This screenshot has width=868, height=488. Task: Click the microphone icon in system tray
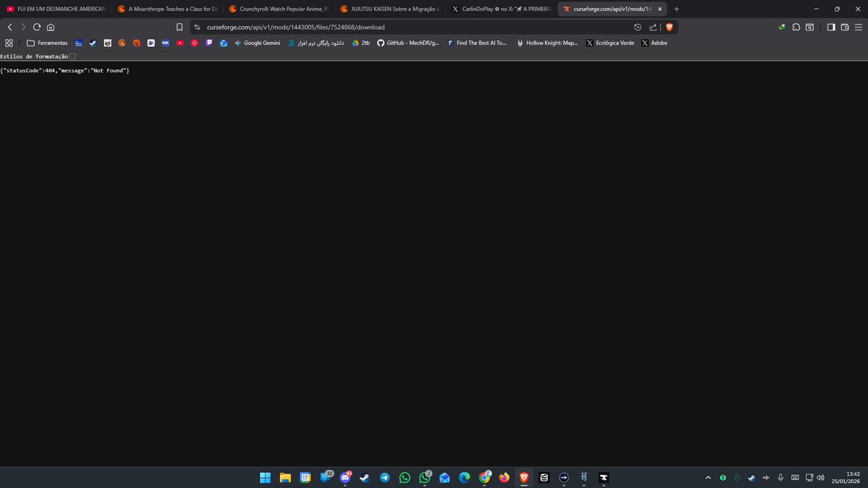780,477
